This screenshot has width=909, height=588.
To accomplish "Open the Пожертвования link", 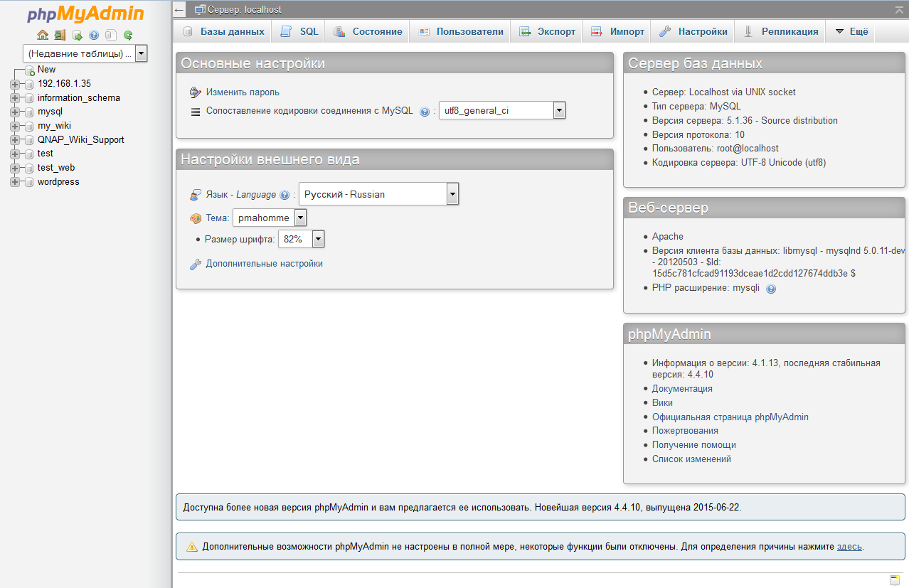I will 685,431.
